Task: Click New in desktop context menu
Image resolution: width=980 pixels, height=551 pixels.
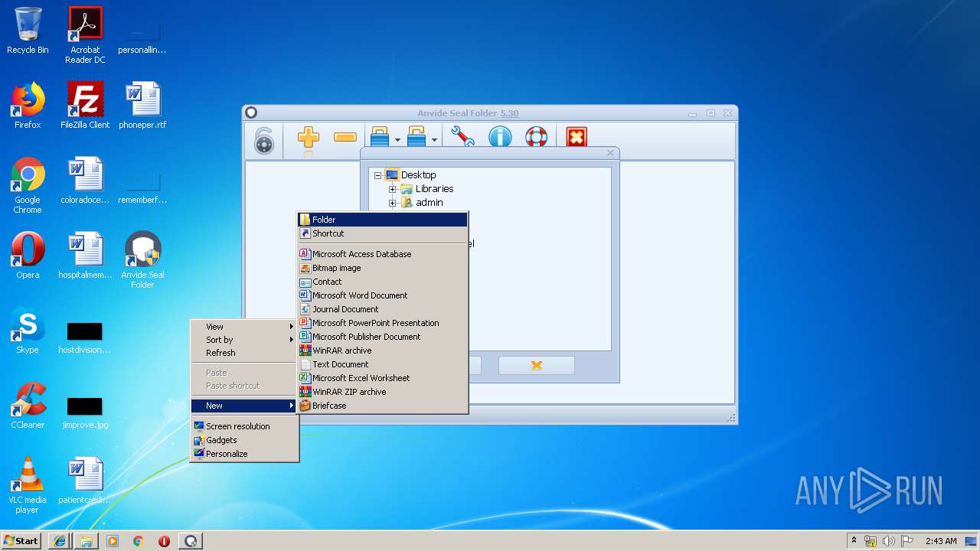Action: (x=244, y=406)
